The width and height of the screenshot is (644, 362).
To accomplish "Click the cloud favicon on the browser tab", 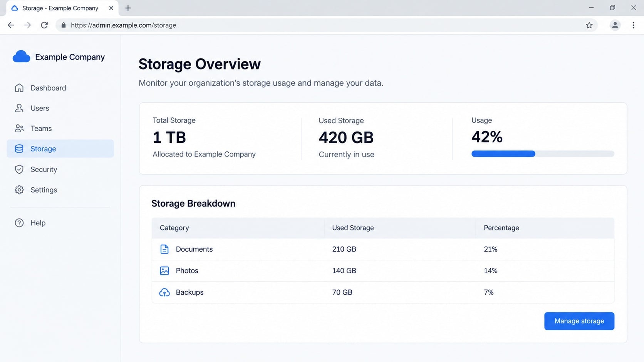I will pos(15,8).
